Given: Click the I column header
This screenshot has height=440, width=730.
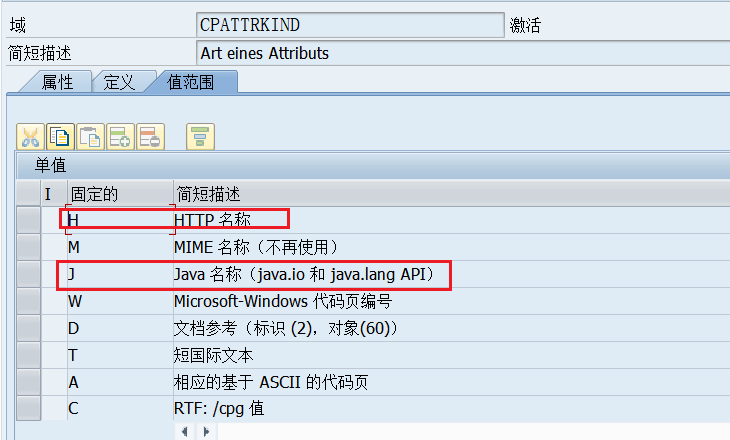Looking at the screenshot, I should click(x=54, y=193).
